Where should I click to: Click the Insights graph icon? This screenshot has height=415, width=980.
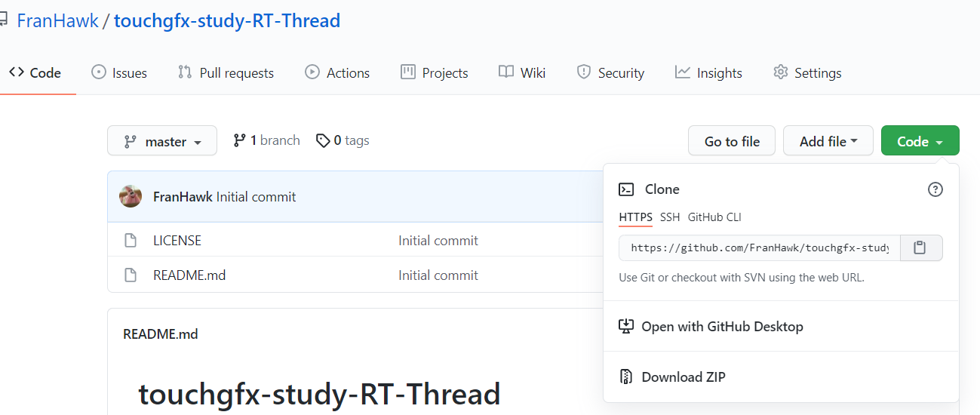(x=683, y=72)
